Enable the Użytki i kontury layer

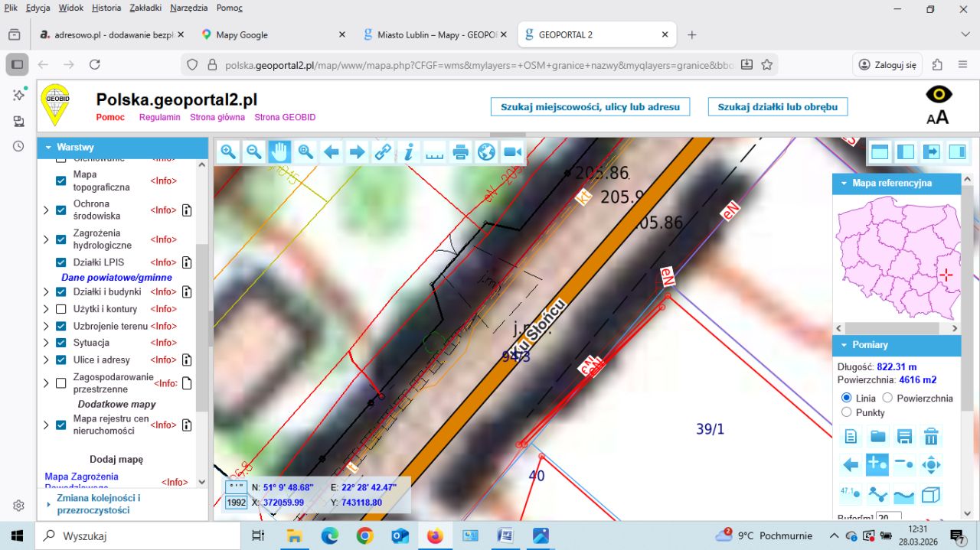pos(61,309)
